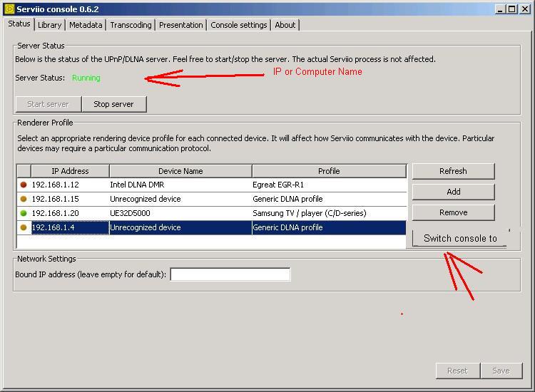Screen dimensions: 535x392
Task: Open the Library tab
Action: (x=49, y=25)
